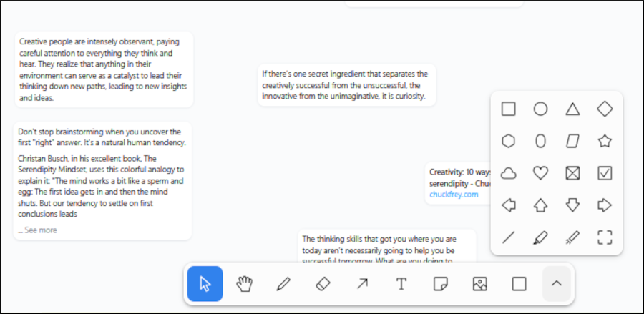Select the hand pan tool
Screen dimensions: 644x314
[x=245, y=284]
